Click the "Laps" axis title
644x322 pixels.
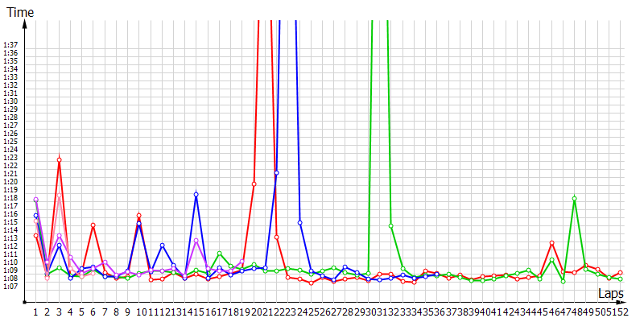[x=611, y=295]
